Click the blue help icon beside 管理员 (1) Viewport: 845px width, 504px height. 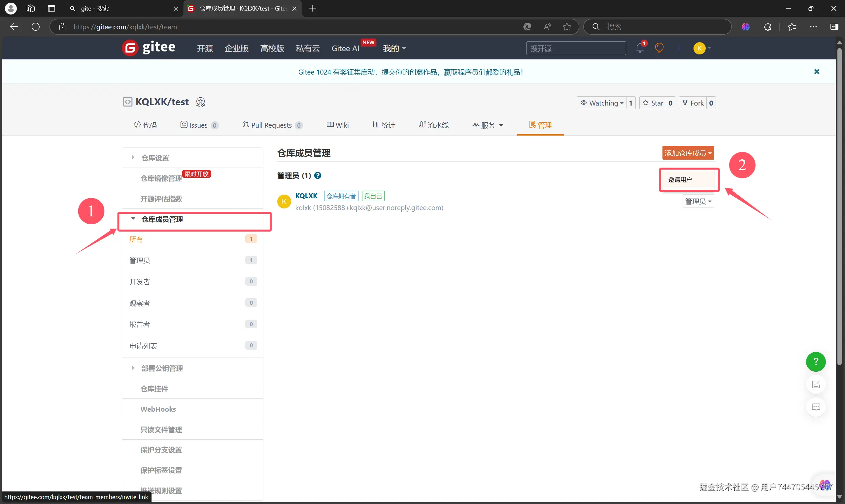pyautogui.click(x=318, y=175)
